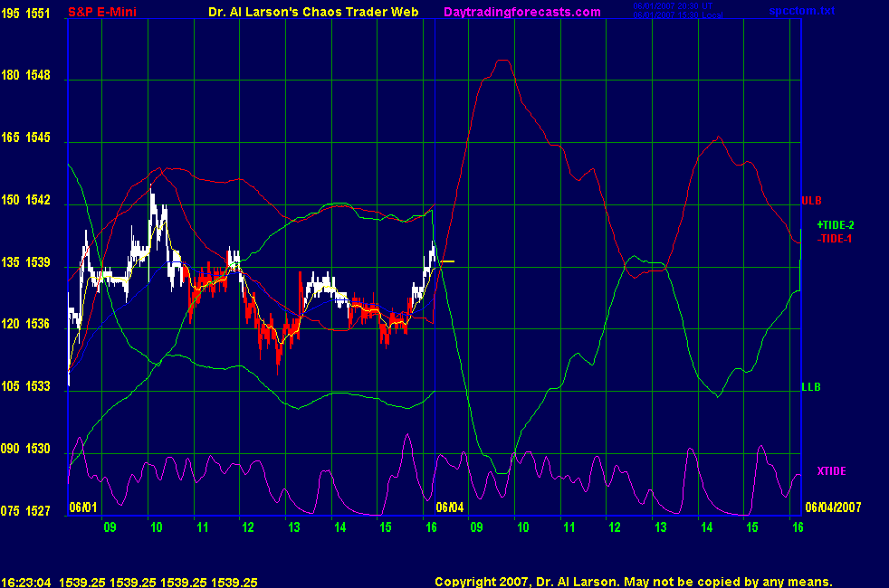The width and height of the screenshot is (889, 588).
Task: Select the '135 1539' price axis label
Action: [25, 261]
